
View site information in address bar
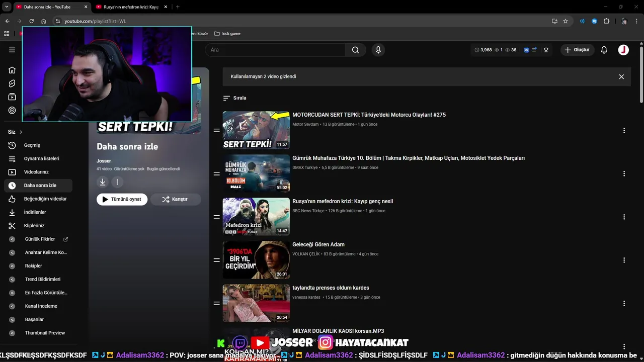58,21
